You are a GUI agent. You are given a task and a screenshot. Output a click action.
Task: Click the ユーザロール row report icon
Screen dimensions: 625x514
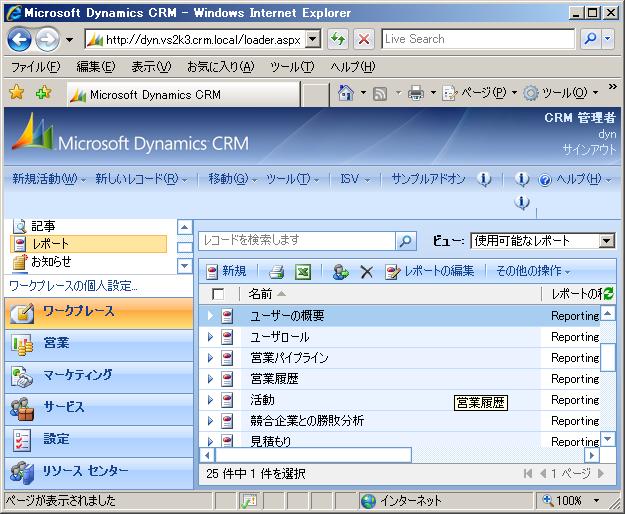click(x=227, y=337)
